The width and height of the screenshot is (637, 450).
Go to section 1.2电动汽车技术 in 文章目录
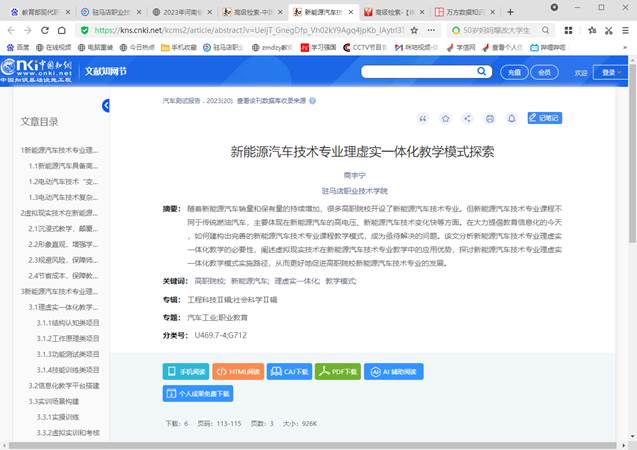(63, 182)
